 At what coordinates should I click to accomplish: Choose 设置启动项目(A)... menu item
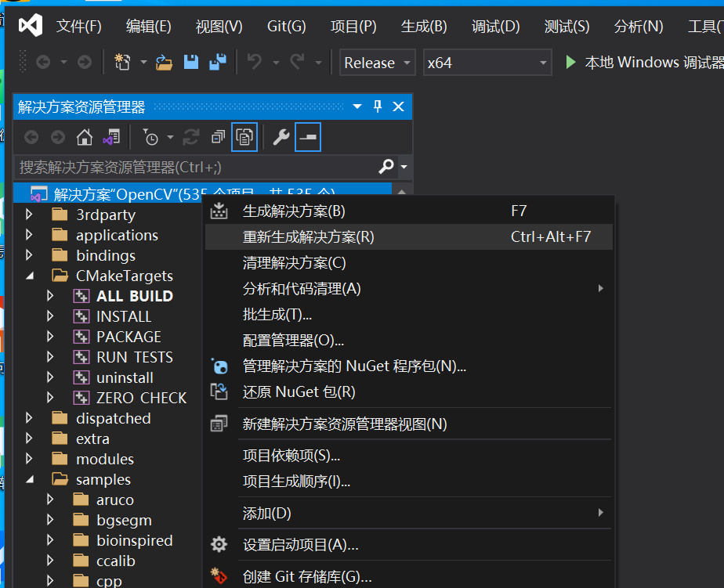click(409, 545)
